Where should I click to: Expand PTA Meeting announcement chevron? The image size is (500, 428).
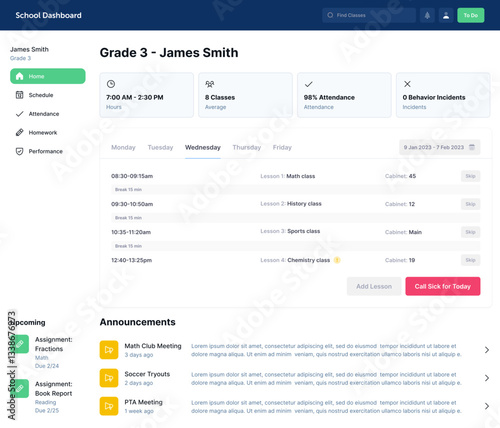[487, 406]
